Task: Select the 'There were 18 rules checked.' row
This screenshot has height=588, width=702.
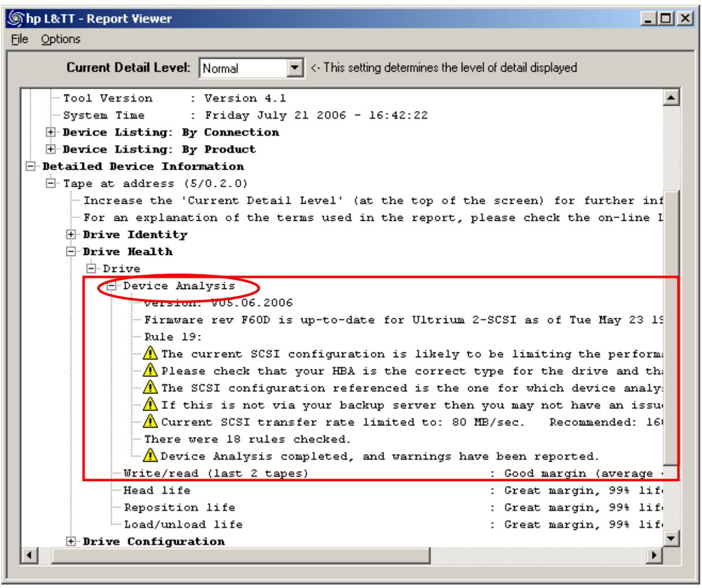Action: pos(247,439)
